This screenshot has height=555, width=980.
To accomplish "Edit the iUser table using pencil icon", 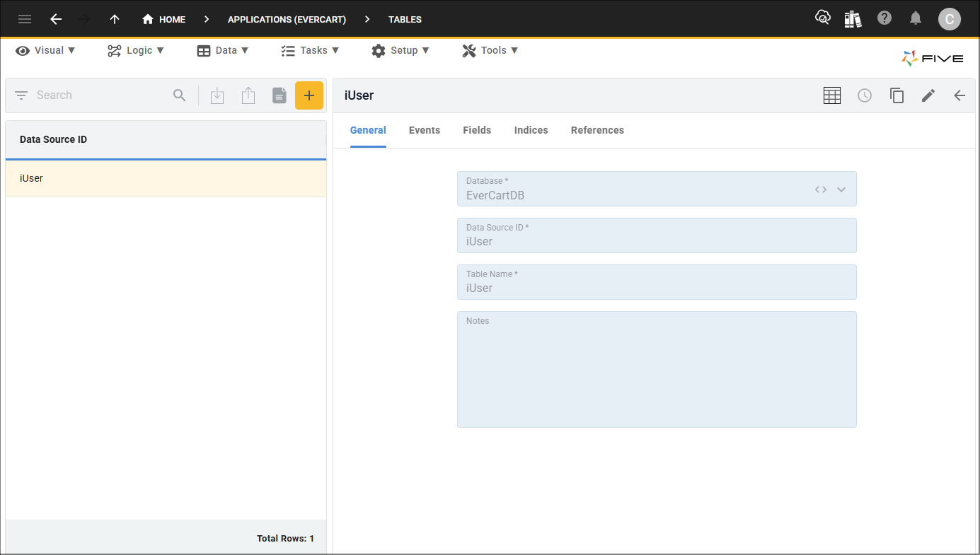I will point(928,95).
